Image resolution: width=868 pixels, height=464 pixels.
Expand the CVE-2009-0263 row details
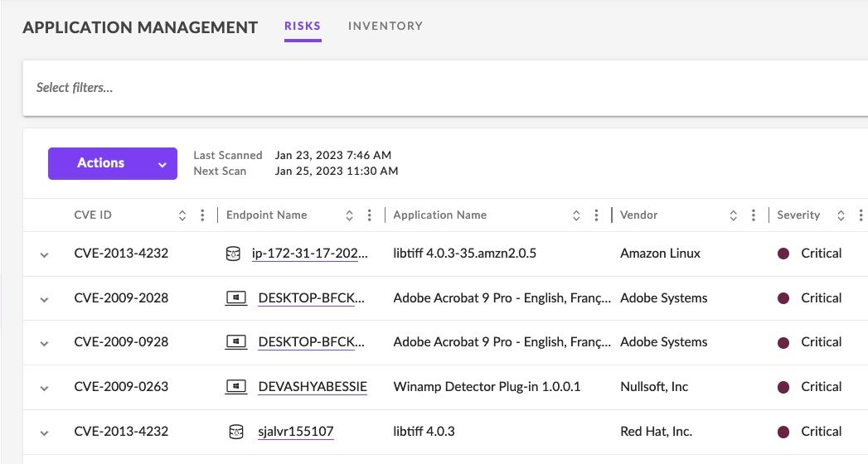tap(45, 388)
